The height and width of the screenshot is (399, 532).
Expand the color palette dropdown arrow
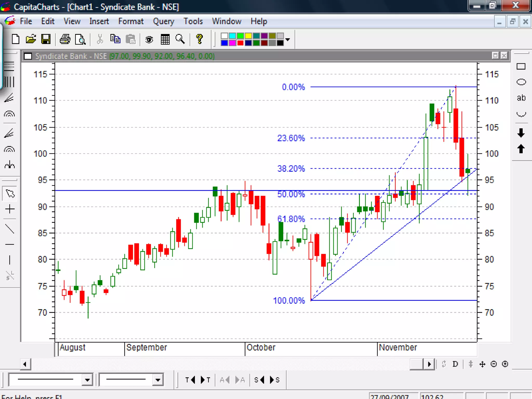pos(288,39)
